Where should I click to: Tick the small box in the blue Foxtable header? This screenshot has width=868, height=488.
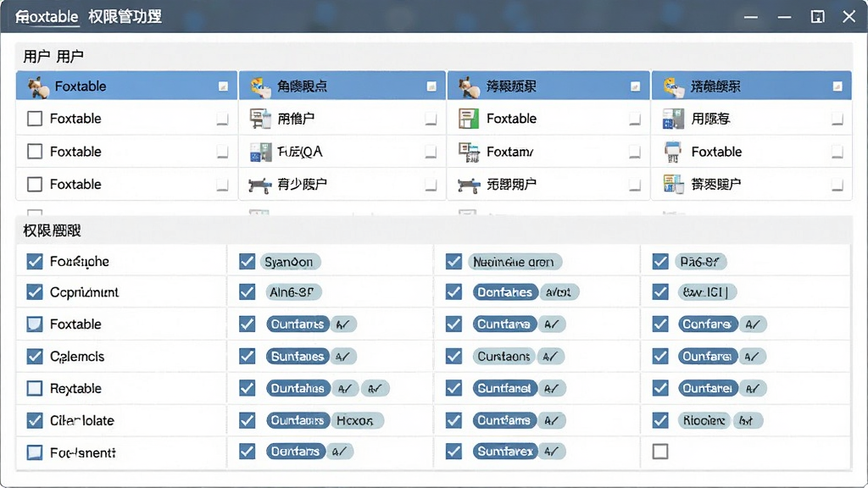coord(223,86)
